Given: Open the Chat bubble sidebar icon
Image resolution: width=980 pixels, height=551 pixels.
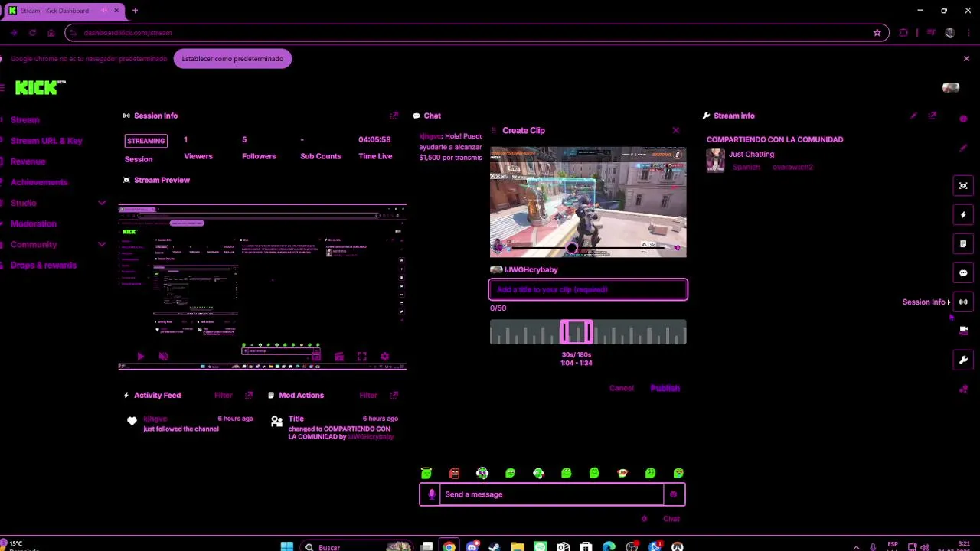Looking at the screenshot, I should tap(963, 273).
